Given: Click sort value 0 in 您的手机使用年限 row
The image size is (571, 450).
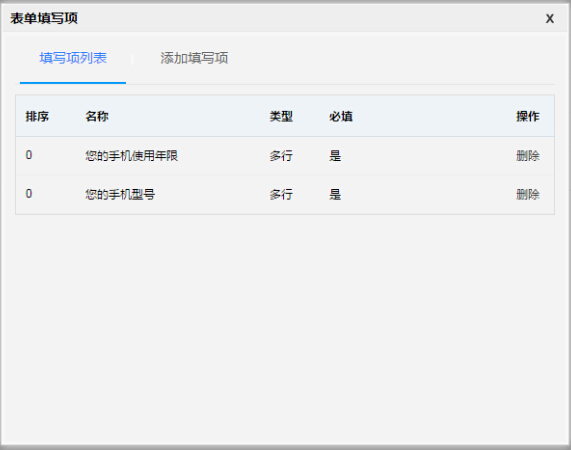Looking at the screenshot, I should (29, 155).
